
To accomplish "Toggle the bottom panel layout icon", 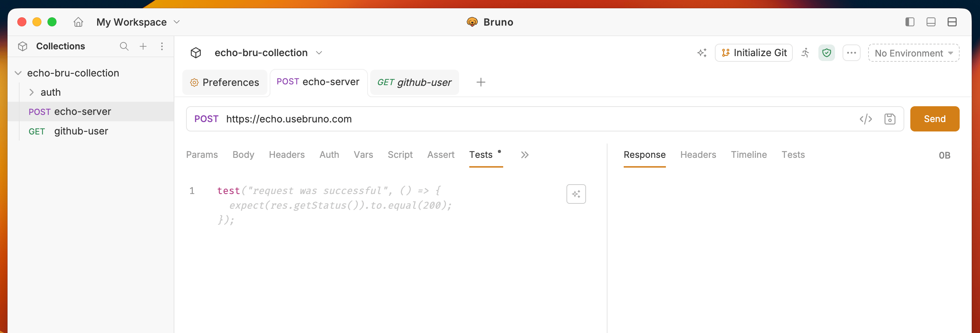I will (x=931, y=22).
